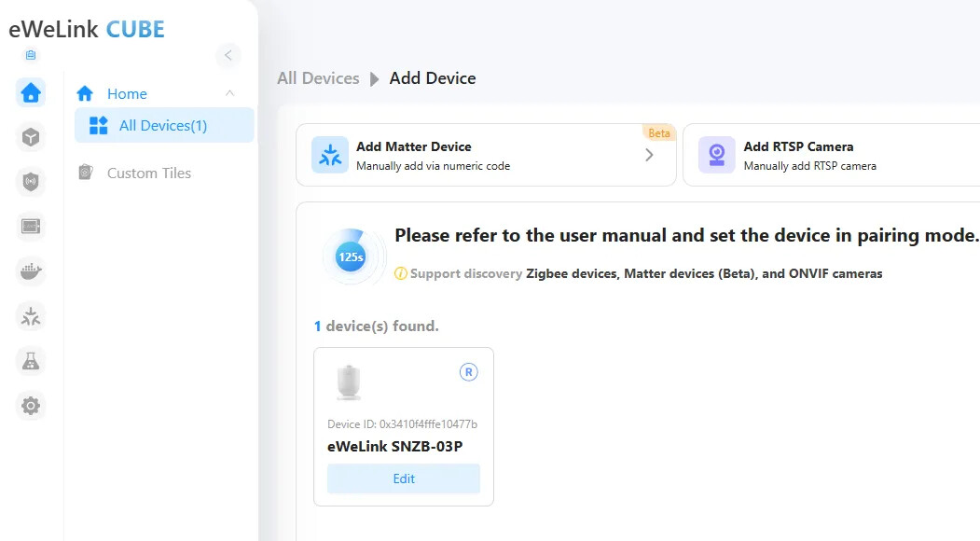Click the Home icon in left rail

click(31, 92)
